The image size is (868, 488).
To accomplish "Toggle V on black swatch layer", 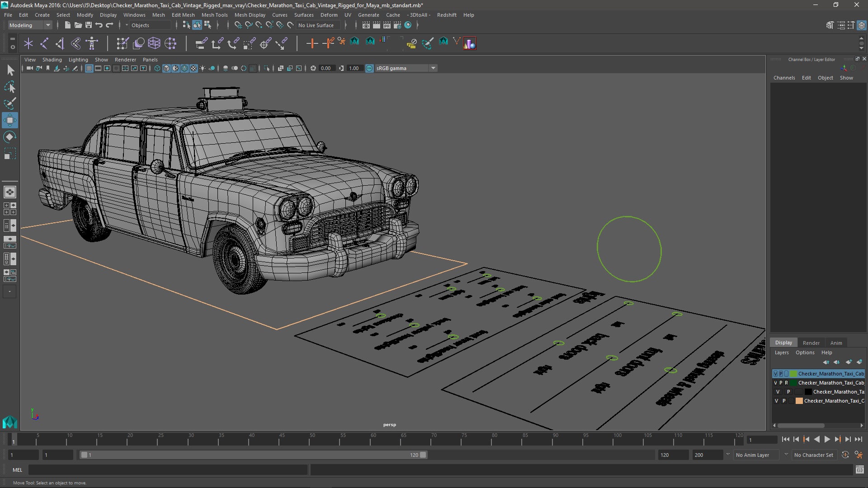I will (778, 392).
